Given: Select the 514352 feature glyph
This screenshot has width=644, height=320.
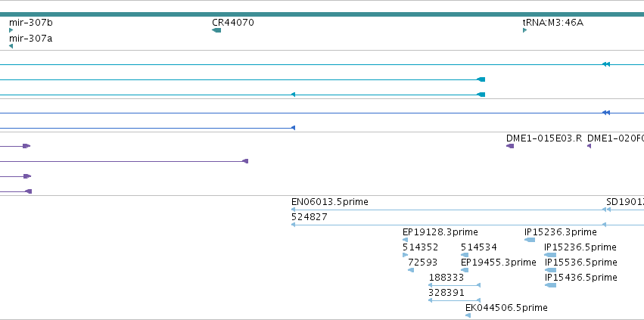Looking at the screenshot, I should (x=406, y=255).
